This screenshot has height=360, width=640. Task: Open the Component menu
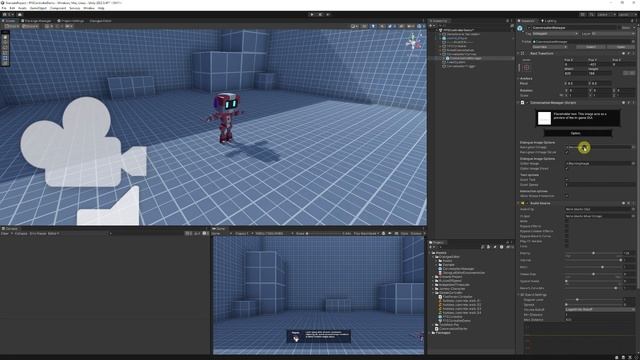(x=58, y=8)
